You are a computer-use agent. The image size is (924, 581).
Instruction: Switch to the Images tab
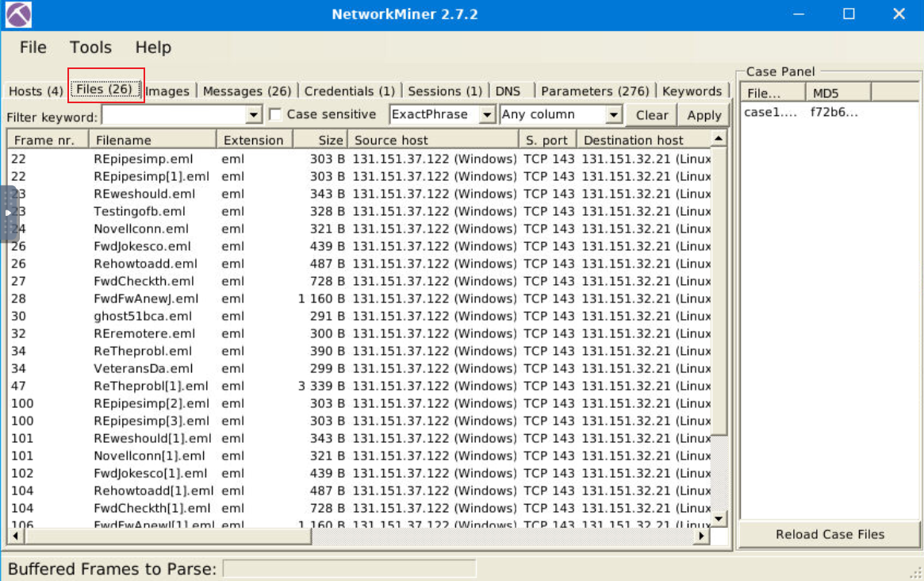click(168, 90)
